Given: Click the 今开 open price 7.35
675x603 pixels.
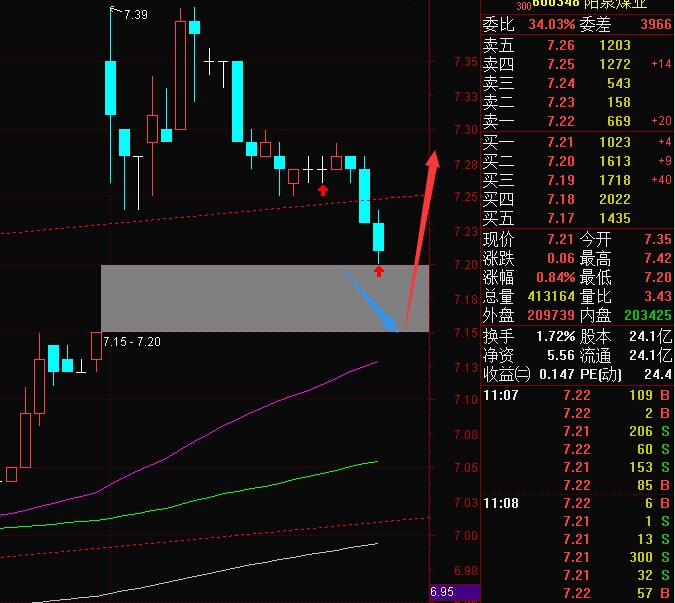Looking at the screenshot, I should pyautogui.click(x=657, y=239).
